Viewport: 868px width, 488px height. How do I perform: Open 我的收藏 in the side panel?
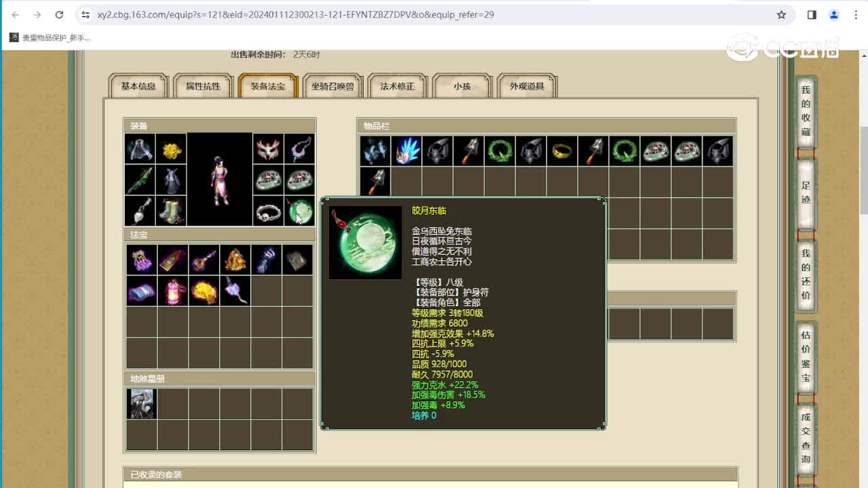click(806, 111)
